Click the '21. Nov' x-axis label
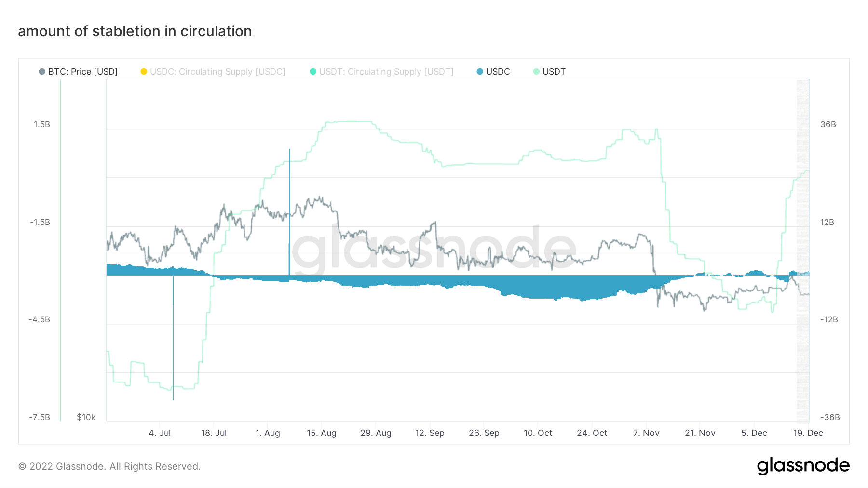The width and height of the screenshot is (868, 488). click(700, 433)
